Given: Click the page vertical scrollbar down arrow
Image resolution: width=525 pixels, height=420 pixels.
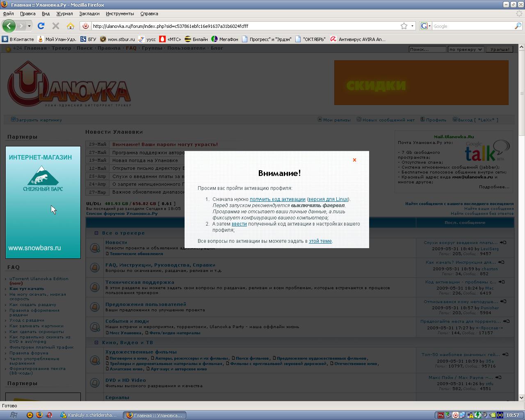Looking at the screenshot, I should pos(522,397).
